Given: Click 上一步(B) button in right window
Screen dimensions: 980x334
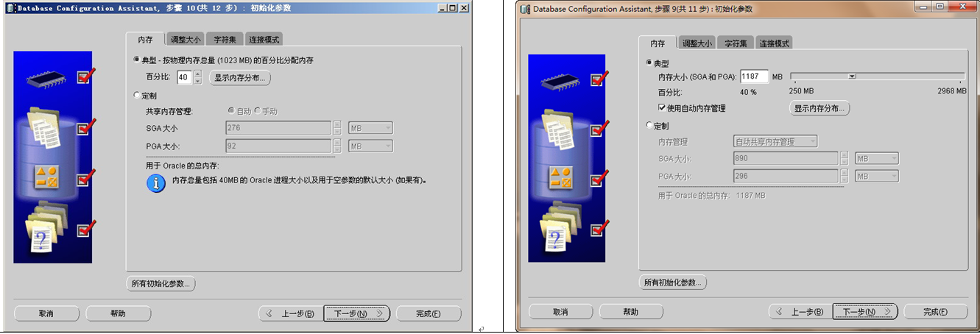Looking at the screenshot, I should click(799, 312).
